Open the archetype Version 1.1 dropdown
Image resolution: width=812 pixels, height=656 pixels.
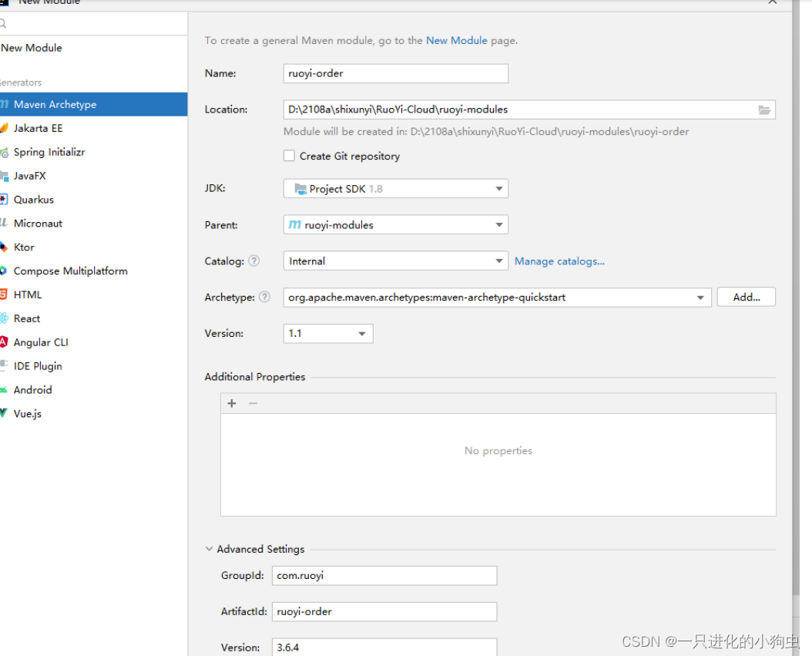(x=327, y=333)
